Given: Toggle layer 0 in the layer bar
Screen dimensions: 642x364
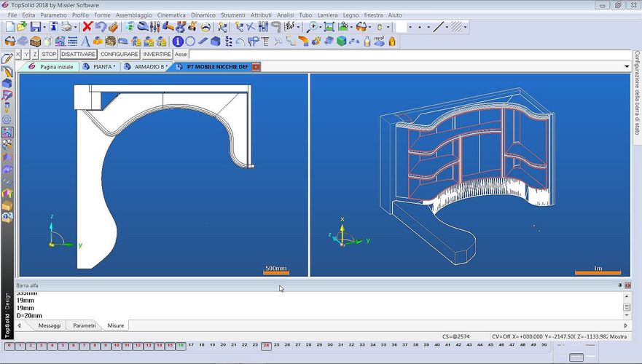Looking at the screenshot, I should click(9, 346).
